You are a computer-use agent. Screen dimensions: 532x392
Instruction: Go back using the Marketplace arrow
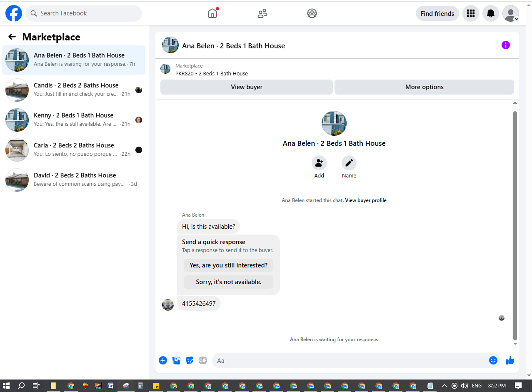click(x=12, y=37)
